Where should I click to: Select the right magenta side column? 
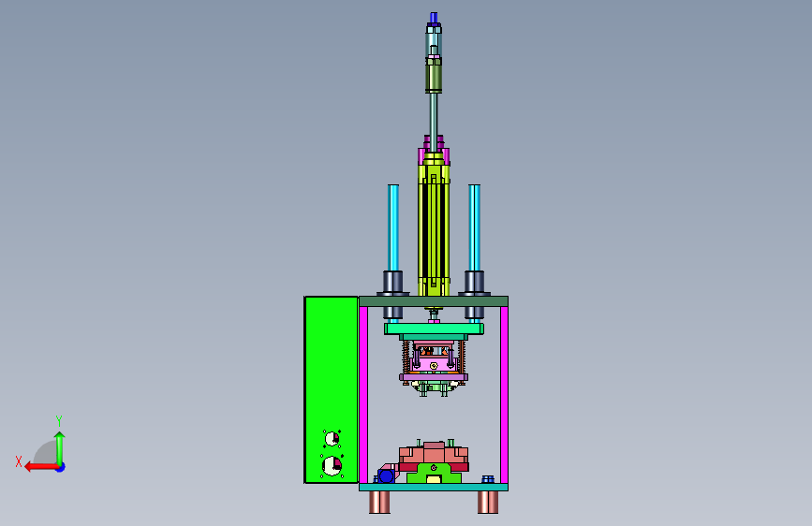click(x=504, y=395)
